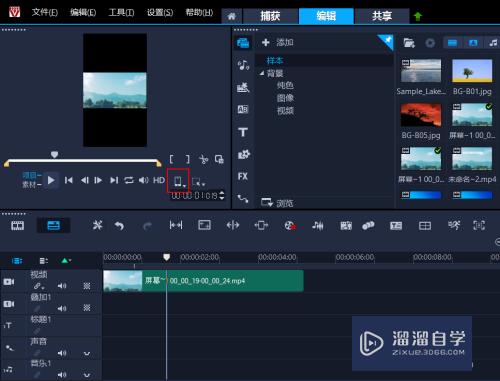Switch to timeline view
The height and width of the screenshot is (381, 500).
point(53,226)
